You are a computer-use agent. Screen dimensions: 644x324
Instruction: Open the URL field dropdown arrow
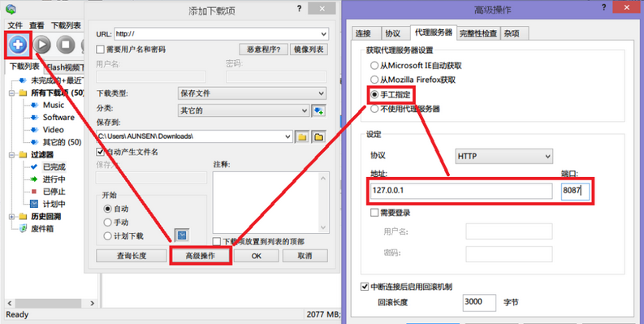pos(323,34)
